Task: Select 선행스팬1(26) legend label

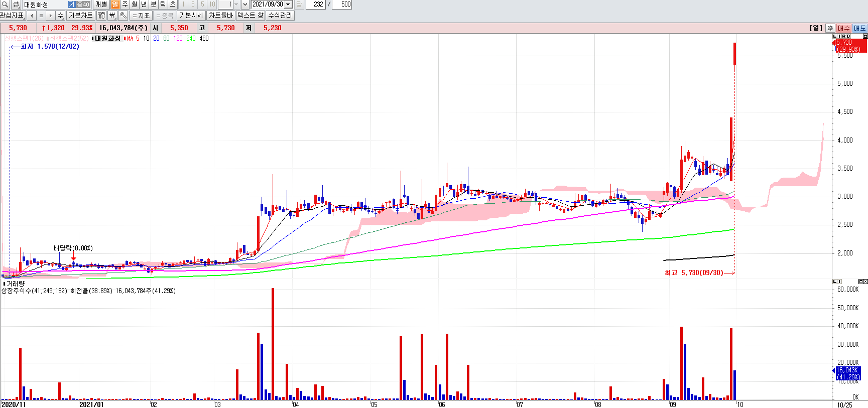Action: (24, 38)
